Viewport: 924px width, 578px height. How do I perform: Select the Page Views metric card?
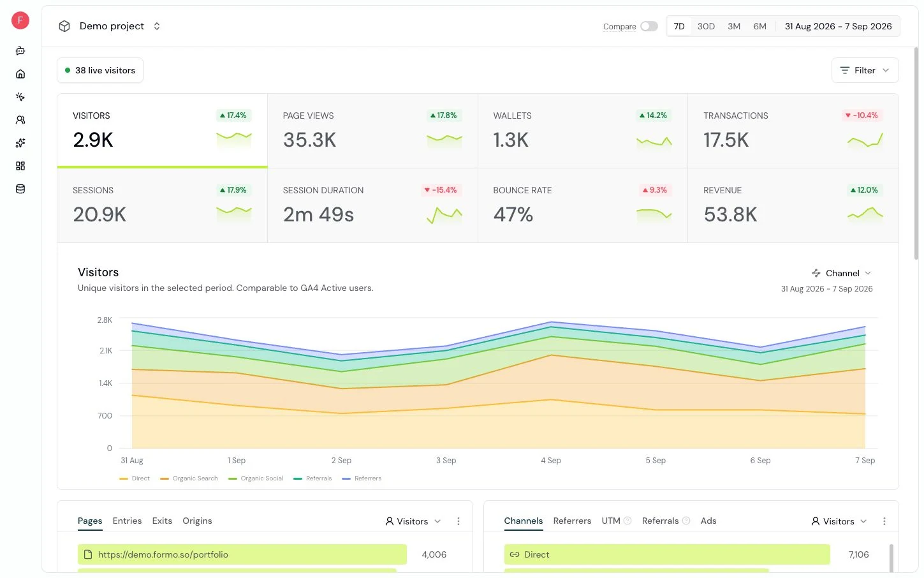[x=372, y=131]
